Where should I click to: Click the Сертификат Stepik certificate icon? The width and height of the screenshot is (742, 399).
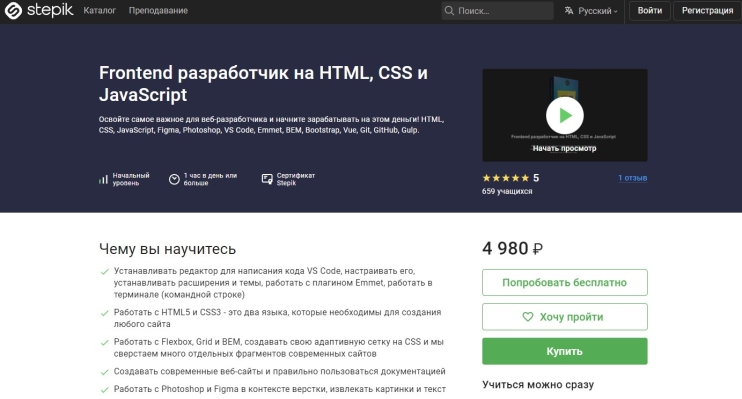point(267,179)
